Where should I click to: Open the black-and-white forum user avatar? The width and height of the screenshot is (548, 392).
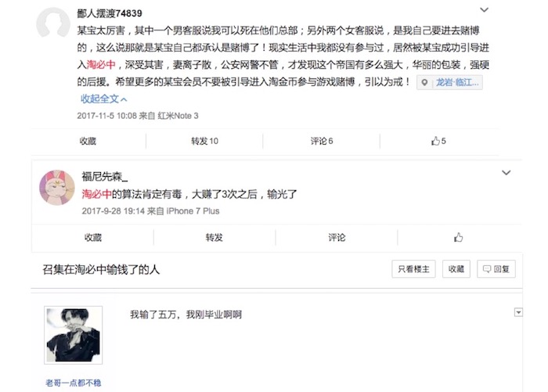(74, 335)
